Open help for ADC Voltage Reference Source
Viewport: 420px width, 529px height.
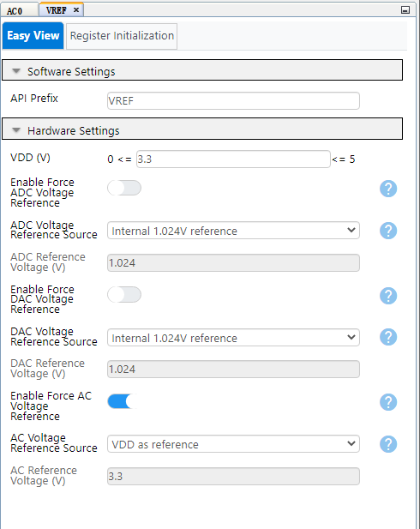(388, 231)
